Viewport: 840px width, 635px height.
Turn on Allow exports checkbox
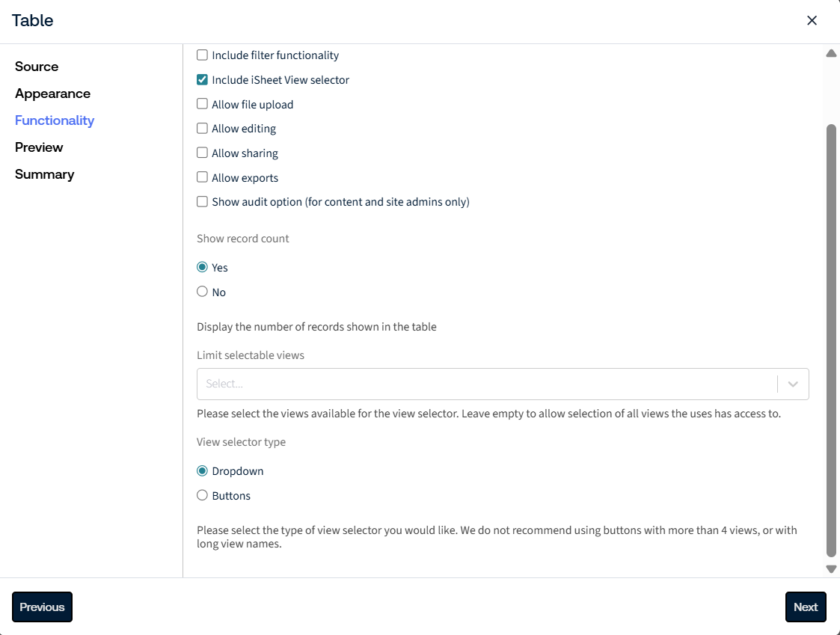click(202, 177)
